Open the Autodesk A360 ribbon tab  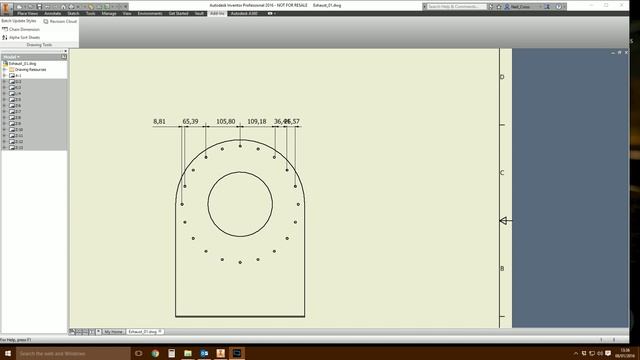244,13
